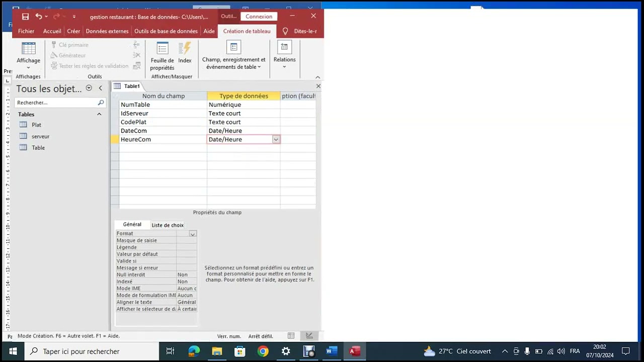
Task: Click the taskbar search box
Action: (92, 351)
